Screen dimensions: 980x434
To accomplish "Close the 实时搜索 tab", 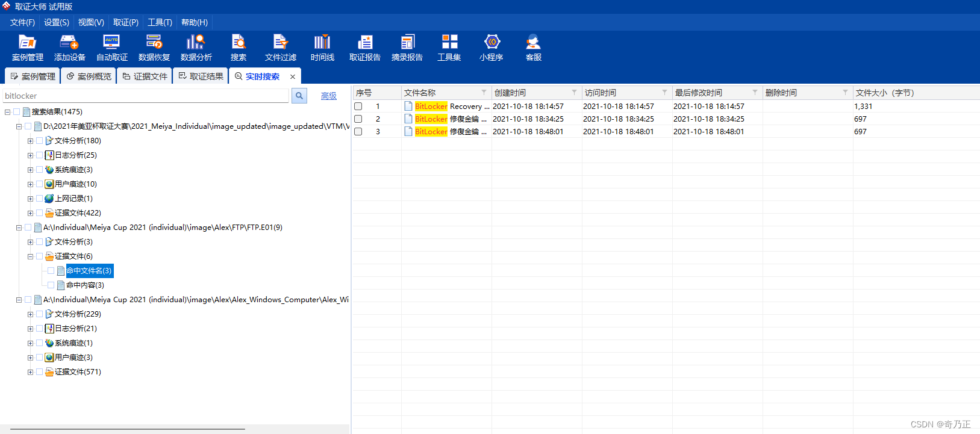I will point(293,76).
